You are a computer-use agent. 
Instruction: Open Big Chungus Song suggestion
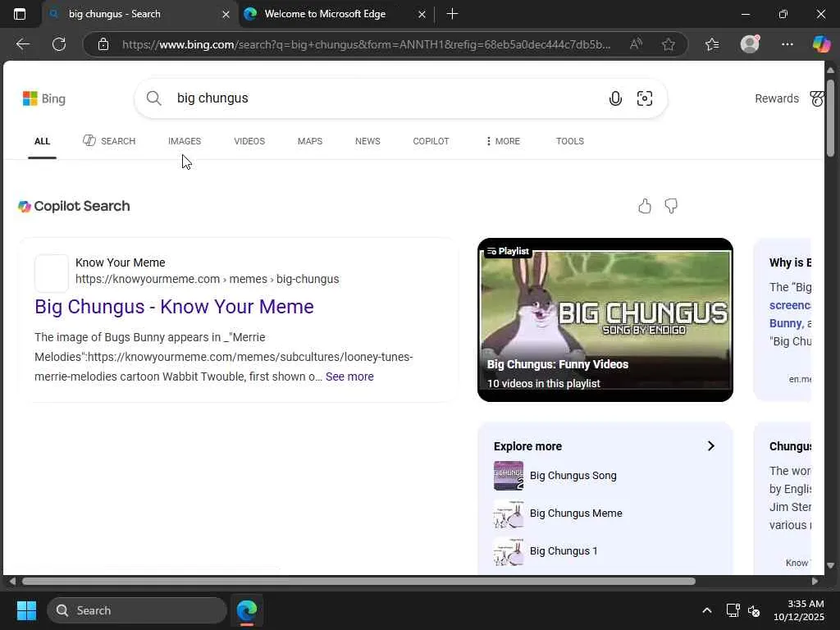coord(573,475)
